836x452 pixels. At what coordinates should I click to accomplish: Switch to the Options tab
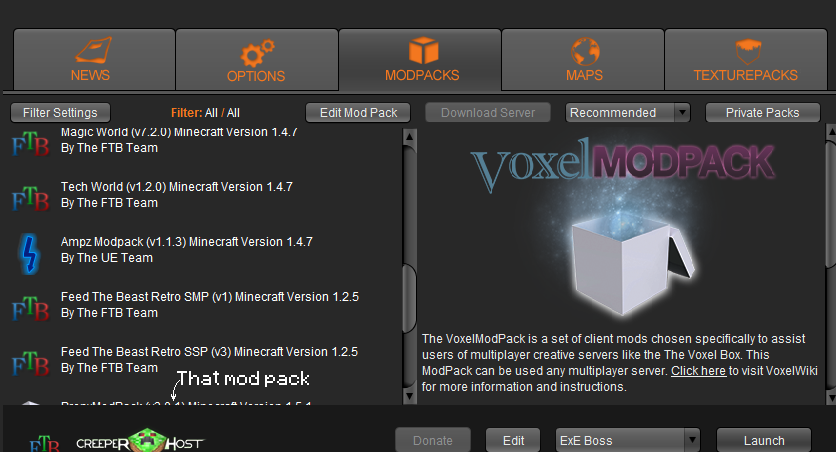point(257,60)
